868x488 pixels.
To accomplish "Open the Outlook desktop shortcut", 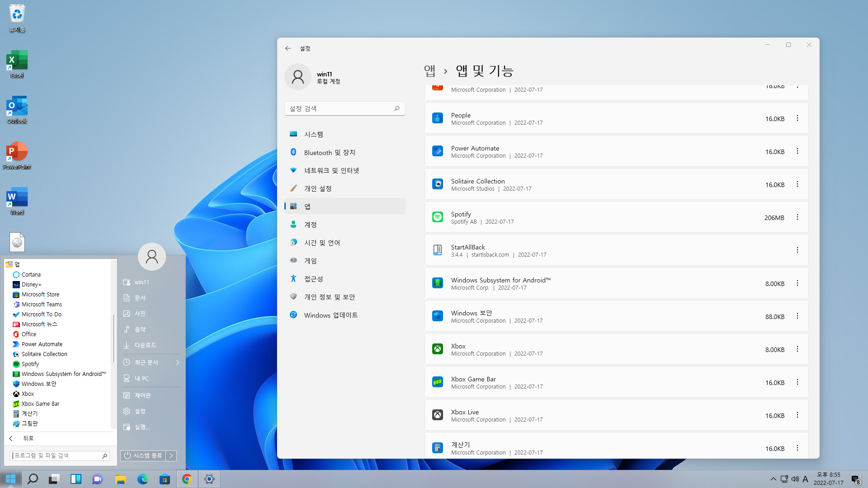I will 17,110.
